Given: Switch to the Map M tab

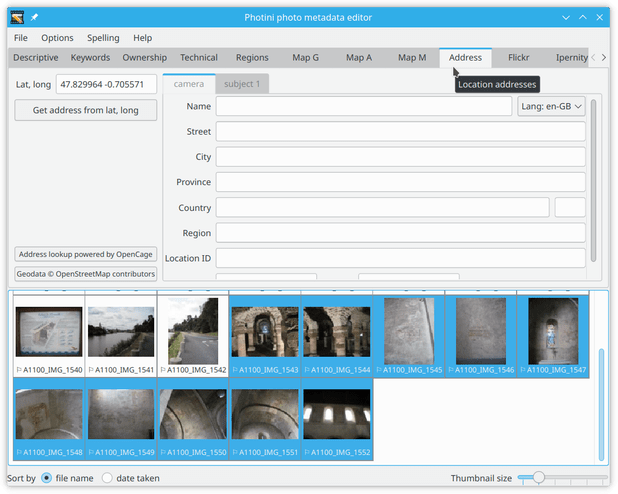Looking at the screenshot, I should point(412,58).
